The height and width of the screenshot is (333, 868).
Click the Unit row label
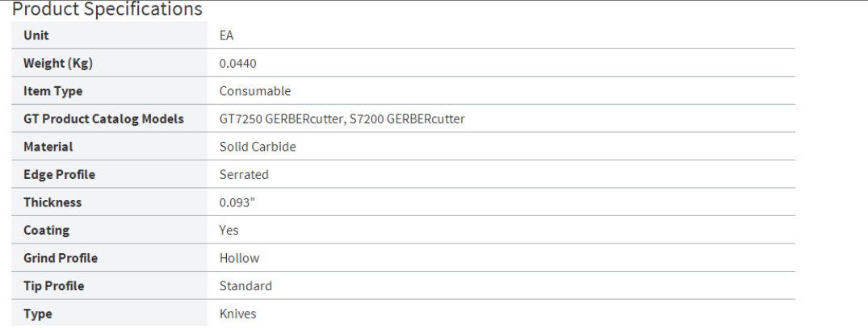[x=36, y=35]
